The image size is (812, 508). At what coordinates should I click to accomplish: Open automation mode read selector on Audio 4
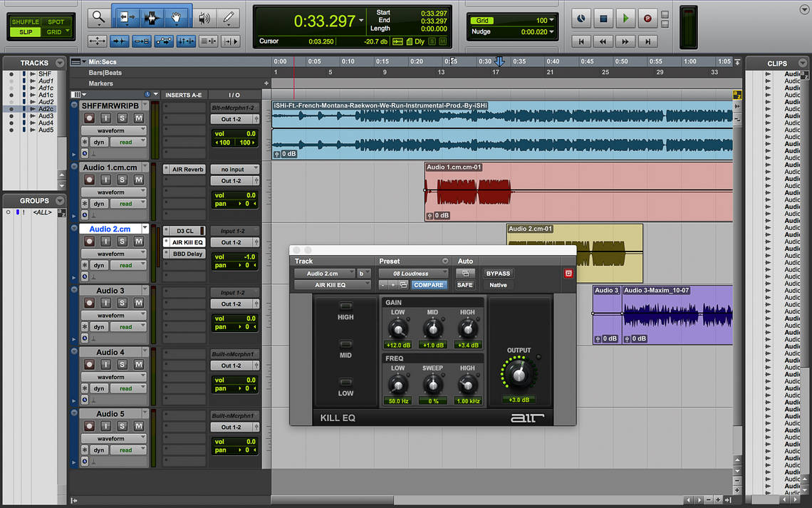[x=128, y=388]
